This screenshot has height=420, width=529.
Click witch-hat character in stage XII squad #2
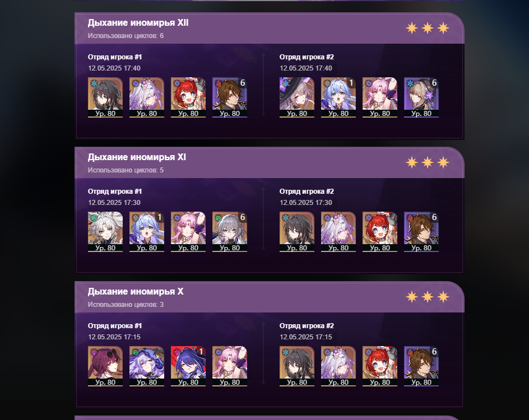[296, 97]
